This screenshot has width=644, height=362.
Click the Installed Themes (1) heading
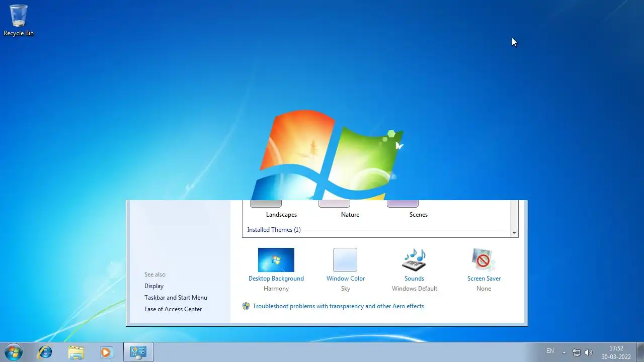coord(274,230)
